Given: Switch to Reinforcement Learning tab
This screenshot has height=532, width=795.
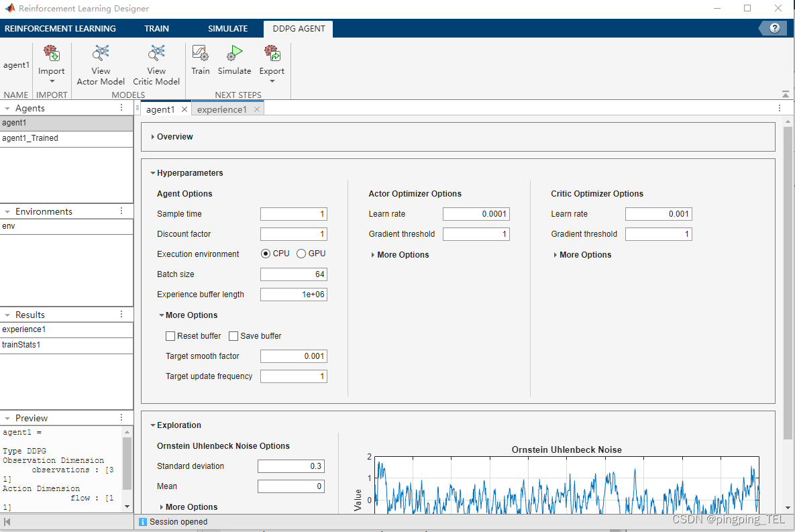Looking at the screenshot, I should coord(60,28).
